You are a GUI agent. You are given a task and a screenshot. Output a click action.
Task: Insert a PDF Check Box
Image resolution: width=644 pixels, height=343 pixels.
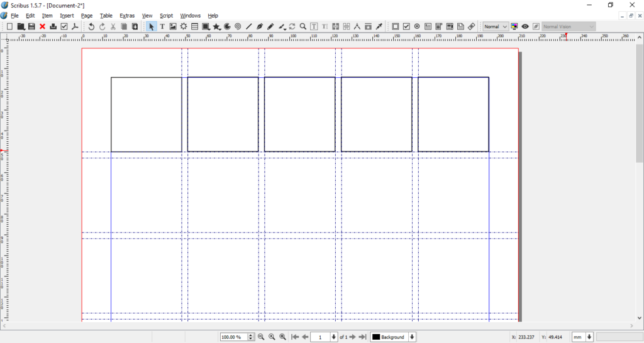[x=406, y=26]
